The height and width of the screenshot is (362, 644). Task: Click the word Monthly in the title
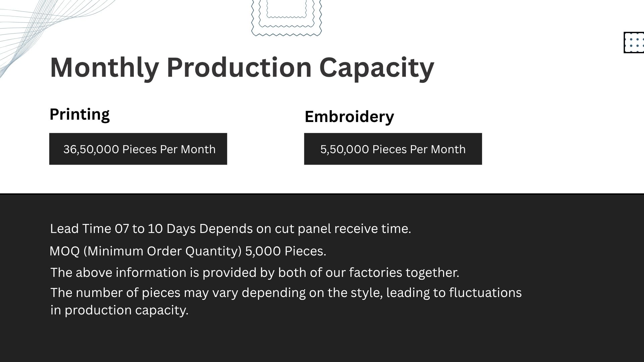104,67
